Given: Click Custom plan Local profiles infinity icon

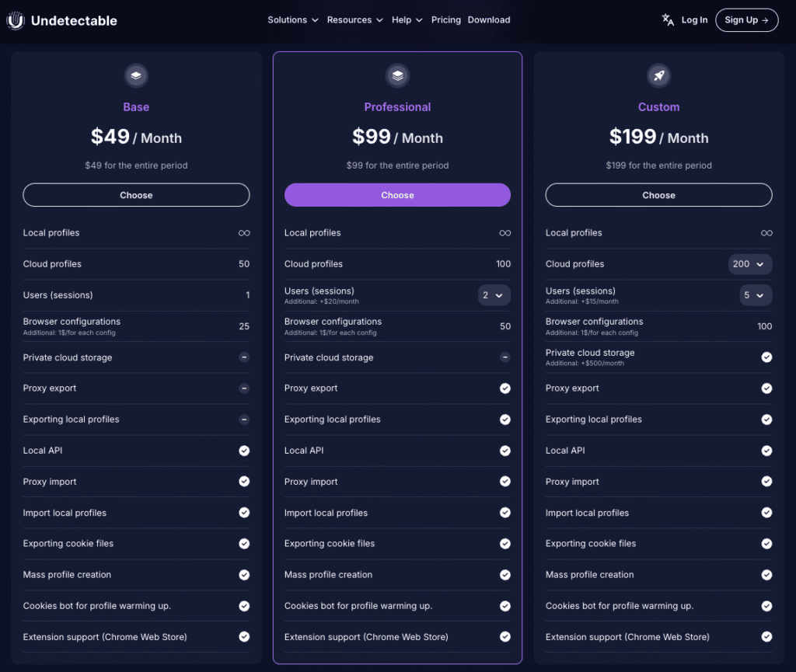Looking at the screenshot, I should click(766, 233).
